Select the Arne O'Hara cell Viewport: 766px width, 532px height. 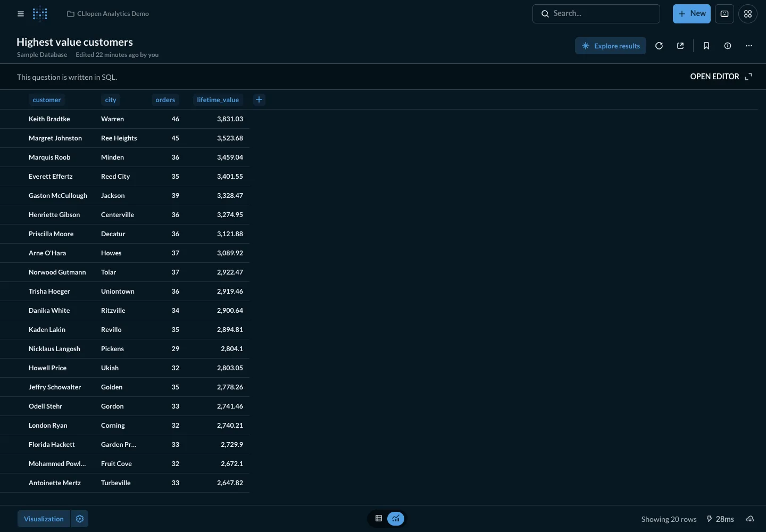pyautogui.click(x=47, y=253)
